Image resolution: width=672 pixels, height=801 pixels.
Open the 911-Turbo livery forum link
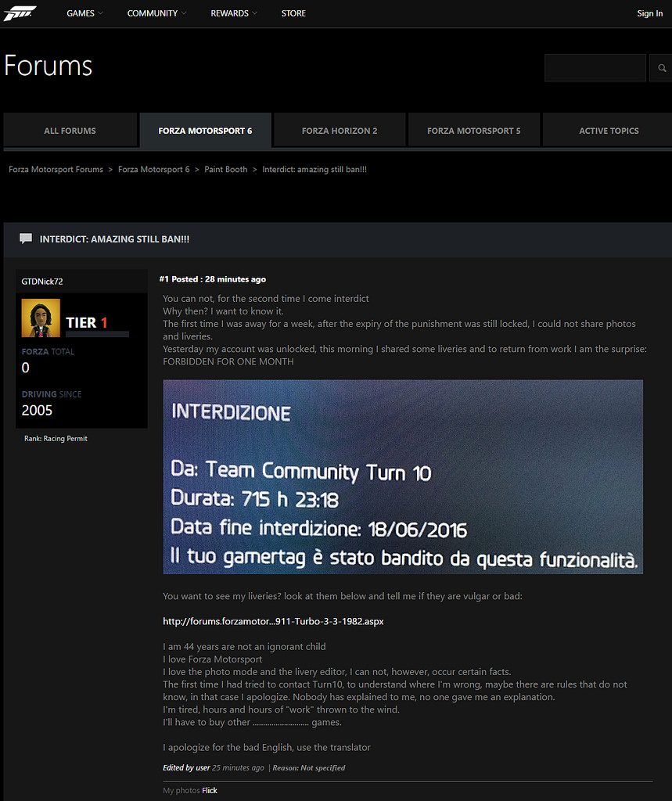click(x=273, y=621)
